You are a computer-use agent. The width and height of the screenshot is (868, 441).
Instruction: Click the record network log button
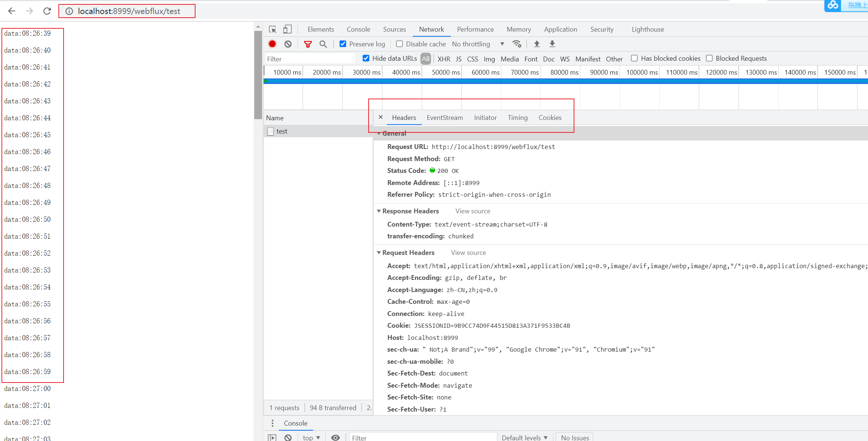(272, 44)
